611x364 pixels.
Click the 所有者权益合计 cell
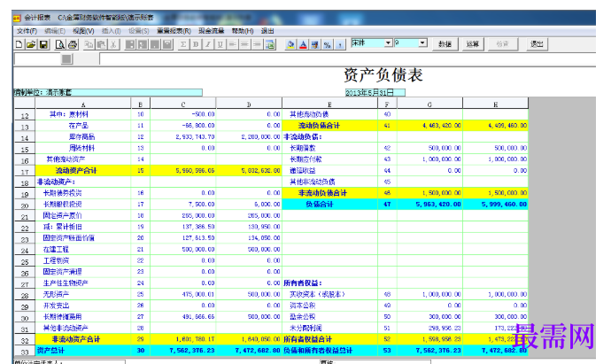click(329, 339)
